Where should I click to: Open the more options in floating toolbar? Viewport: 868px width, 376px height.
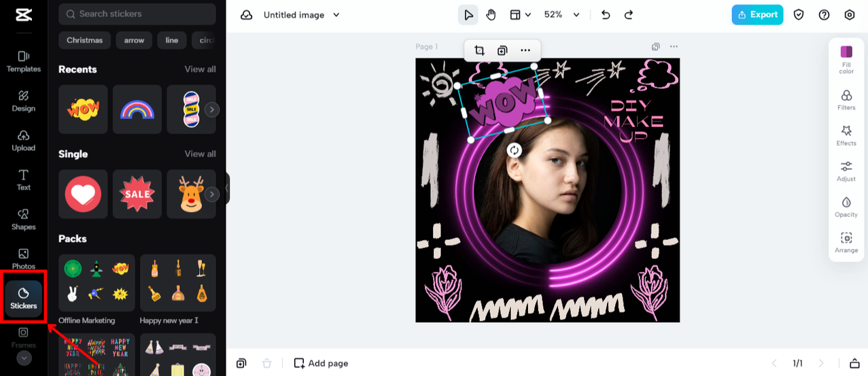pyautogui.click(x=525, y=50)
